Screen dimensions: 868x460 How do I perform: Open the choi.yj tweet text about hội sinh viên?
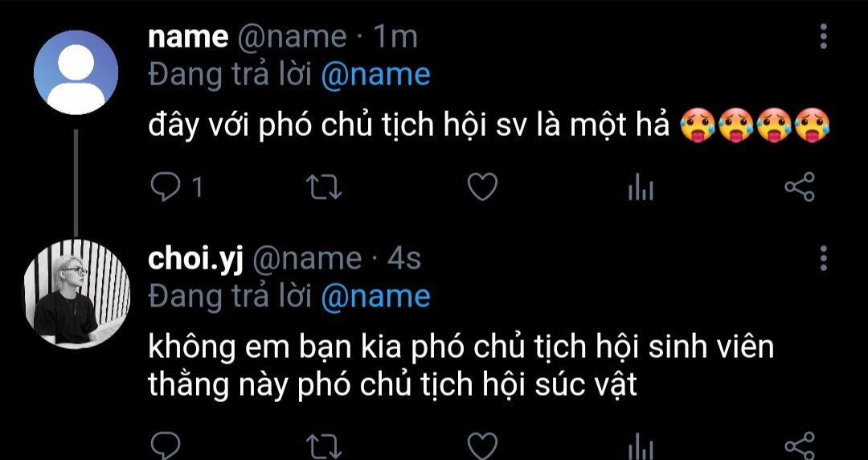pyautogui.click(x=461, y=367)
